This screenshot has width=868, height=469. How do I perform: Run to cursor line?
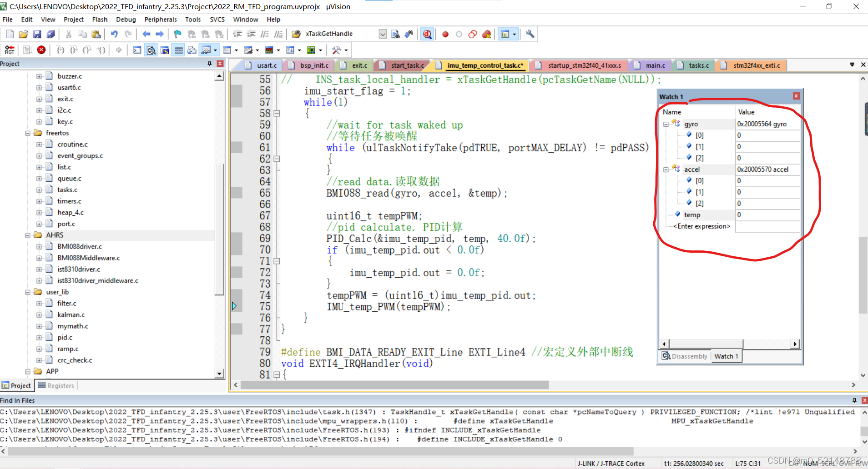point(101,50)
